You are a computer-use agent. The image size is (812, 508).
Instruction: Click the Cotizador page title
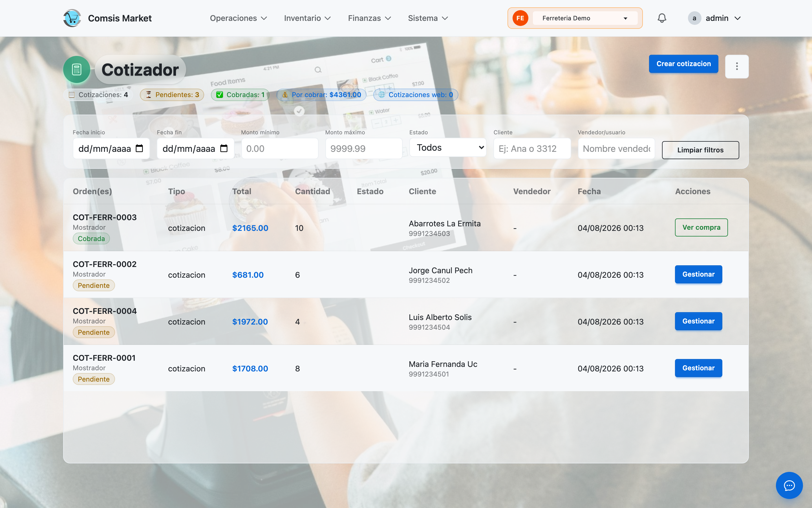point(140,69)
